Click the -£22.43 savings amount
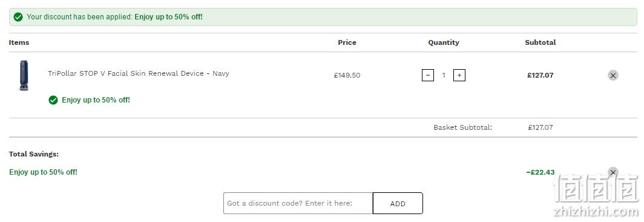This screenshot has width=644, height=222. pos(540,172)
